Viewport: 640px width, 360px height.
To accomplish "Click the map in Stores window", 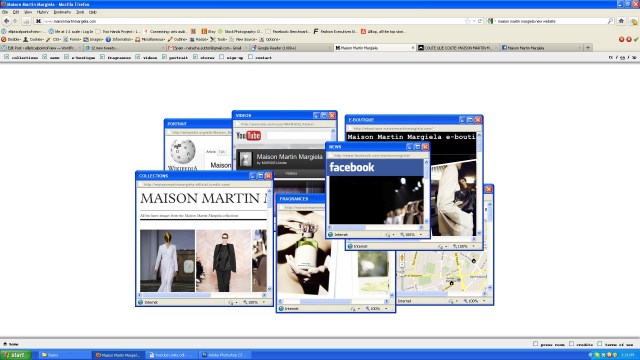I will coord(443,271).
